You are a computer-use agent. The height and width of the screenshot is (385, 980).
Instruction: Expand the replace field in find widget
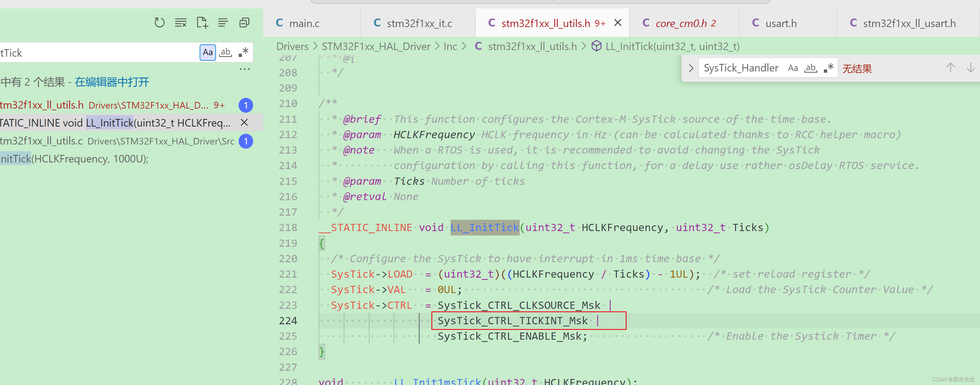pos(691,68)
